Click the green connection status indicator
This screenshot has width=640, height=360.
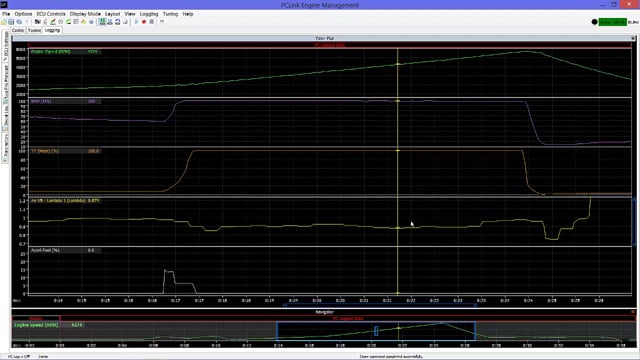pyautogui.click(x=612, y=22)
